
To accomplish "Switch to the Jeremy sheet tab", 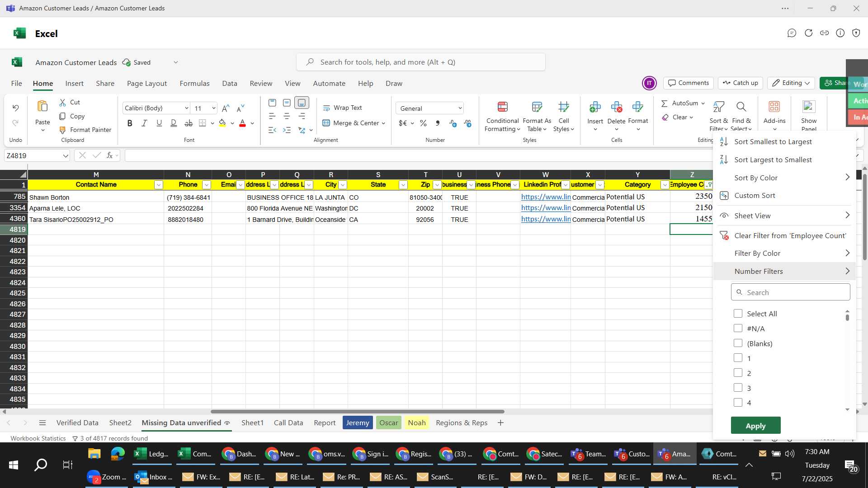I will tap(358, 423).
